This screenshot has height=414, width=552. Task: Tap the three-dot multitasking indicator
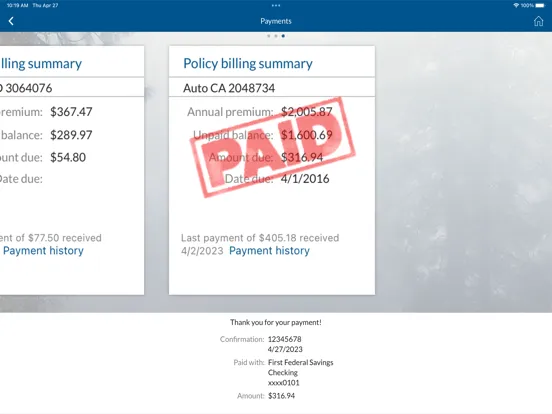pyautogui.click(x=276, y=5)
